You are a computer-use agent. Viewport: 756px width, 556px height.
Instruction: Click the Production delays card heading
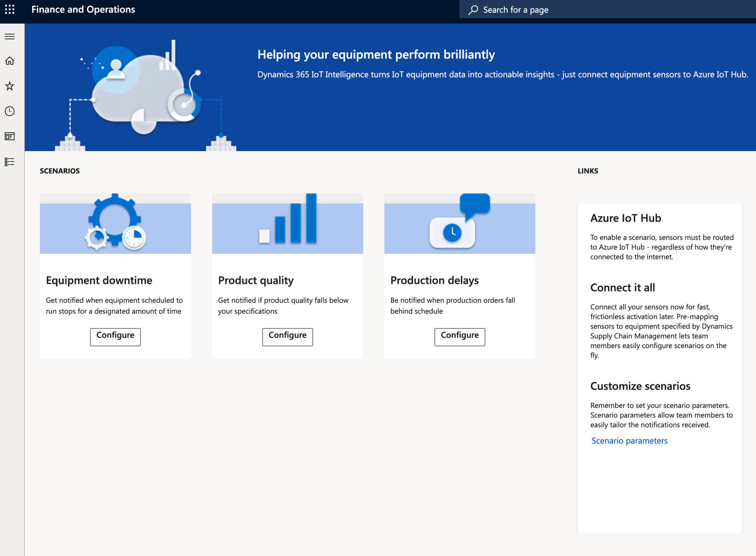point(434,280)
